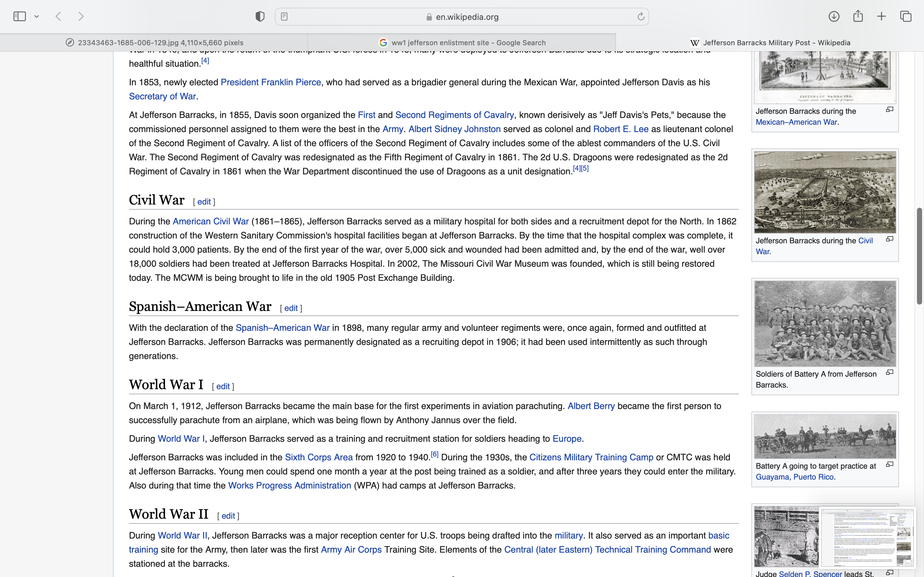The height and width of the screenshot is (577, 924).
Task: Enlarge the Battery A soldiers image icon
Action: tap(890, 372)
